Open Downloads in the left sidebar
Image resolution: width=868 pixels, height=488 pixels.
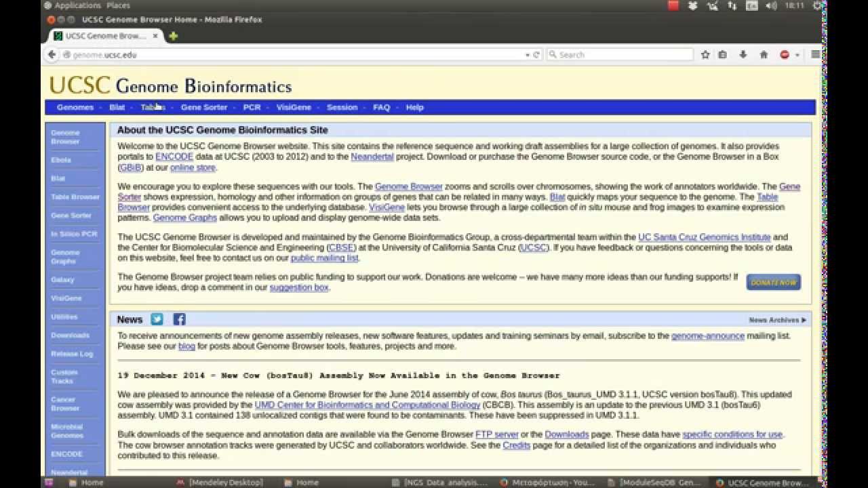[x=70, y=335]
